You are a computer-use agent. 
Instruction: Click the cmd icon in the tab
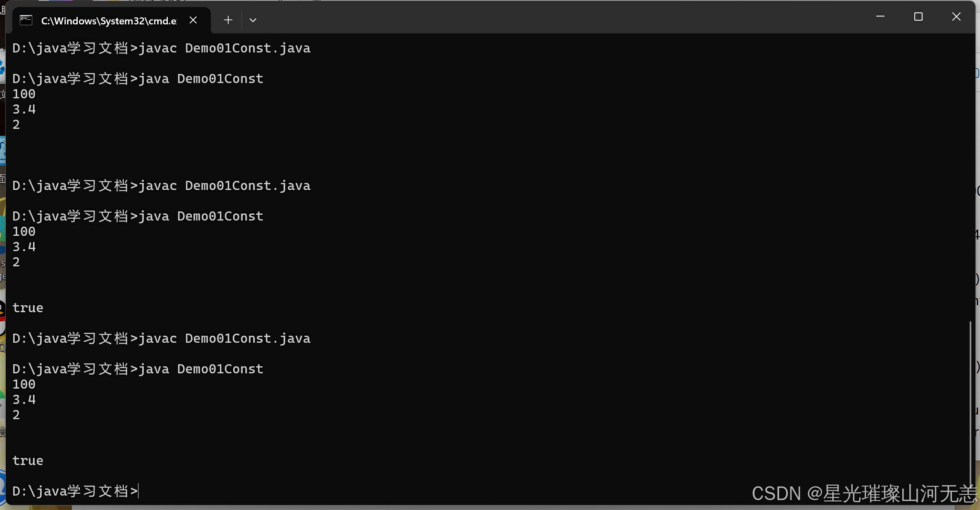point(26,20)
